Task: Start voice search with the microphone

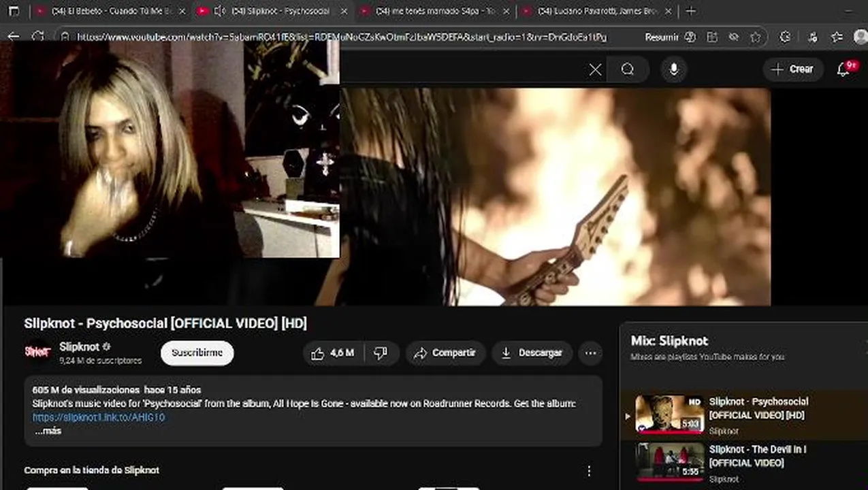Action: pos(674,69)
